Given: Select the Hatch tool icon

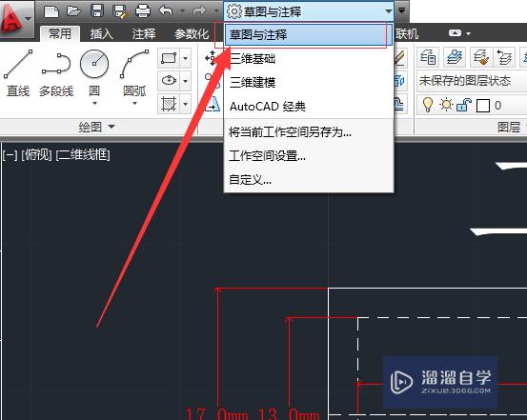Looking at the screenshot, I should click(169, 104).
